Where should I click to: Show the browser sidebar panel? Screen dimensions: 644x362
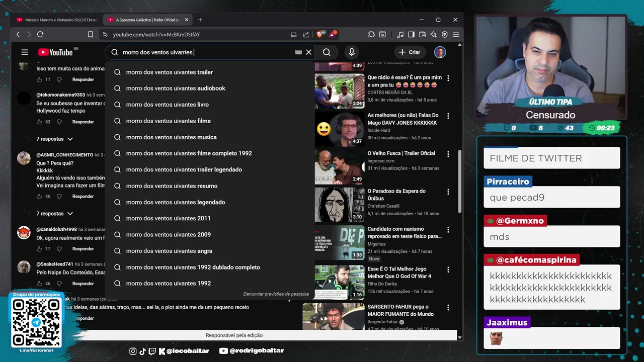[x=411, y=34]
